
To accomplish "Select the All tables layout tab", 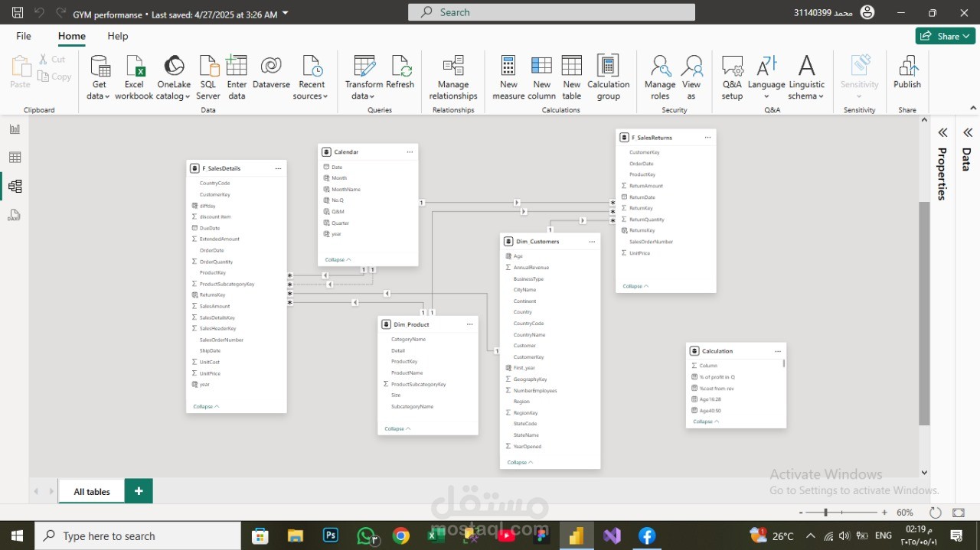I will [92, 492].
